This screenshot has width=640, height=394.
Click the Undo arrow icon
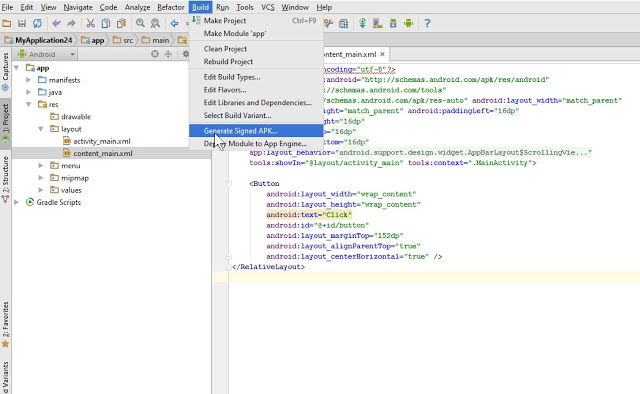(x=56, y=23)
